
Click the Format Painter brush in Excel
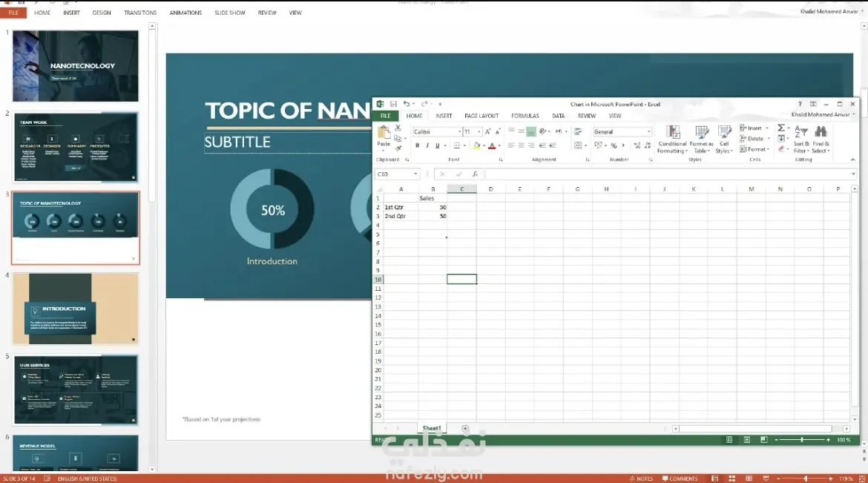tap(398, 148)
